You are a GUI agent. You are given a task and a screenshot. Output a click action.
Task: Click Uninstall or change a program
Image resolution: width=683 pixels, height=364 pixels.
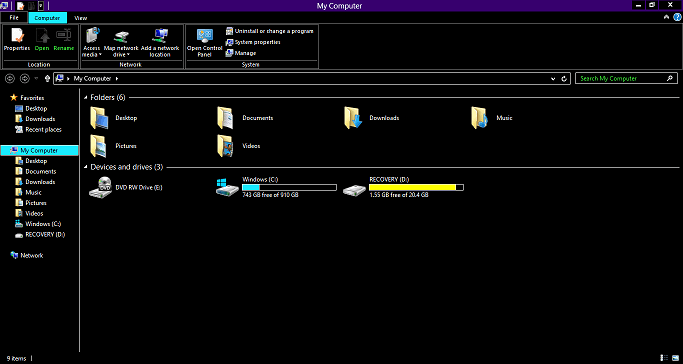269,31
